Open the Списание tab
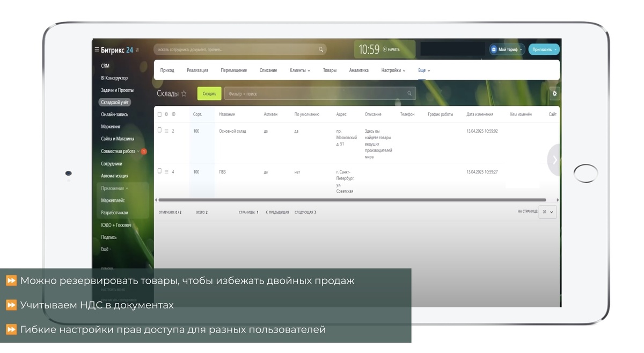The height and width of the screenshot is (353, 644). coord(268,70)
